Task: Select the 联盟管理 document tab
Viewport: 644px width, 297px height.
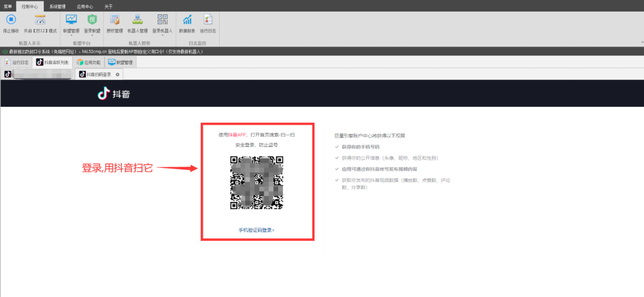Action: (x=120, y=63)
